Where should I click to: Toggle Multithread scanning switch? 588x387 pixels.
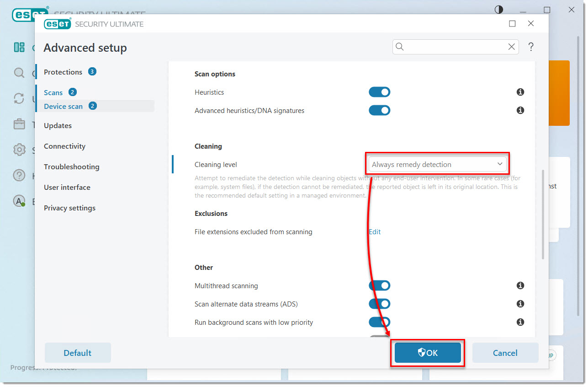click(380, 285)
